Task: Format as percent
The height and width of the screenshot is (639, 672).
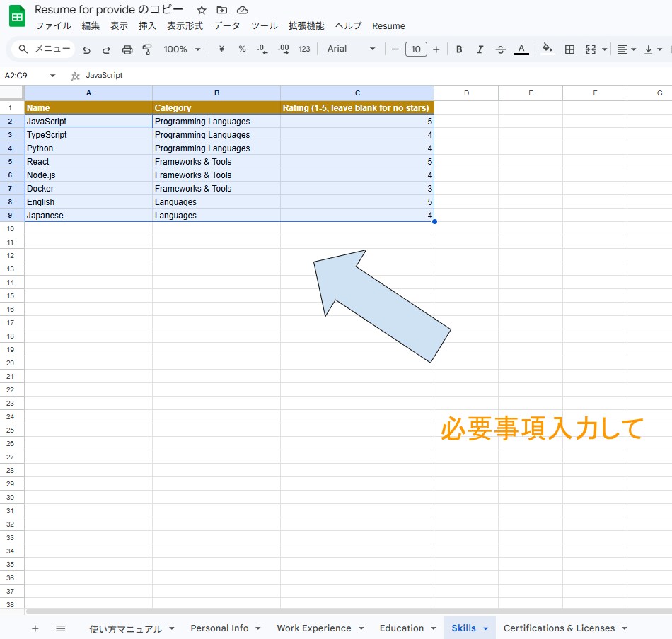Action: [242, 49]
